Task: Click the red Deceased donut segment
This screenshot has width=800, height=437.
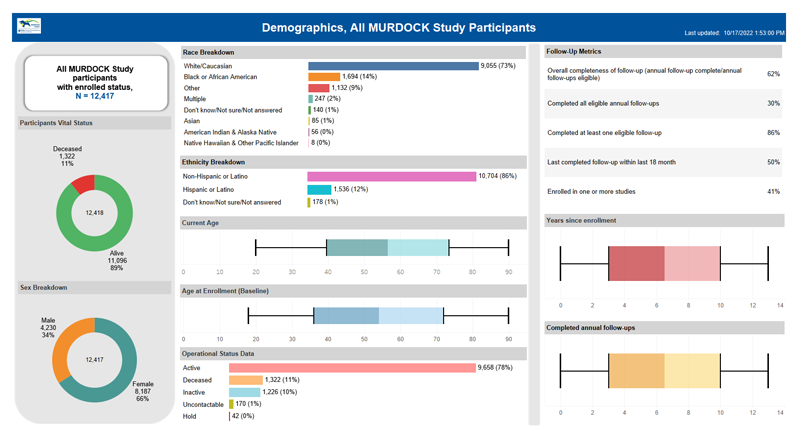Action: pyautogui.click(x=84, y=183)
